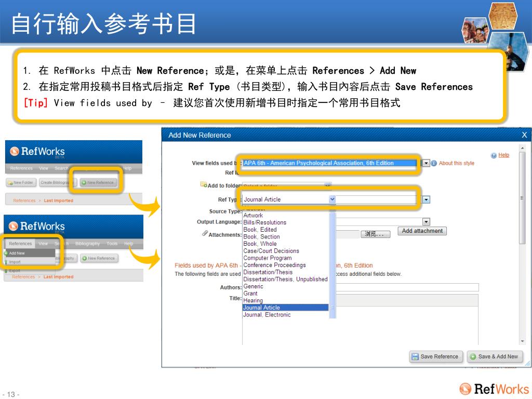Click the arrow icon beside Import menu entry
532x399 pixels.
pos(6,262)
